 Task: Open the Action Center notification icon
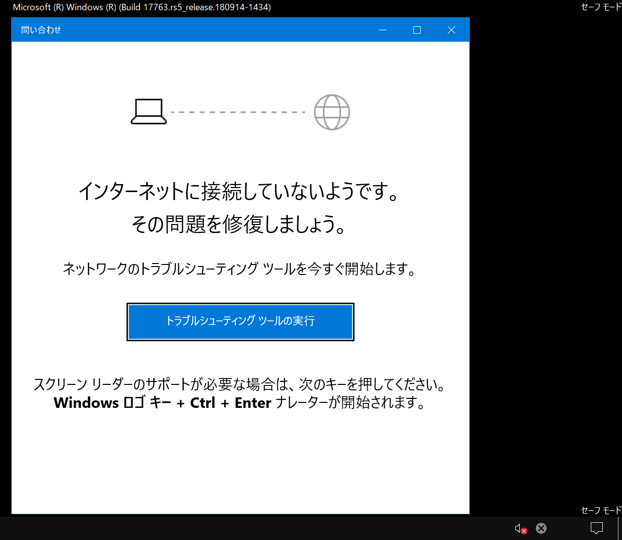point(596,528)
